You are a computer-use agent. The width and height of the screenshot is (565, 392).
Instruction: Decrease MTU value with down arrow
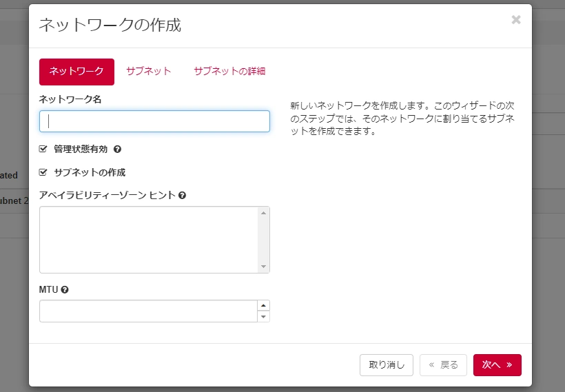pyautogui.click(x=263, y=317)
